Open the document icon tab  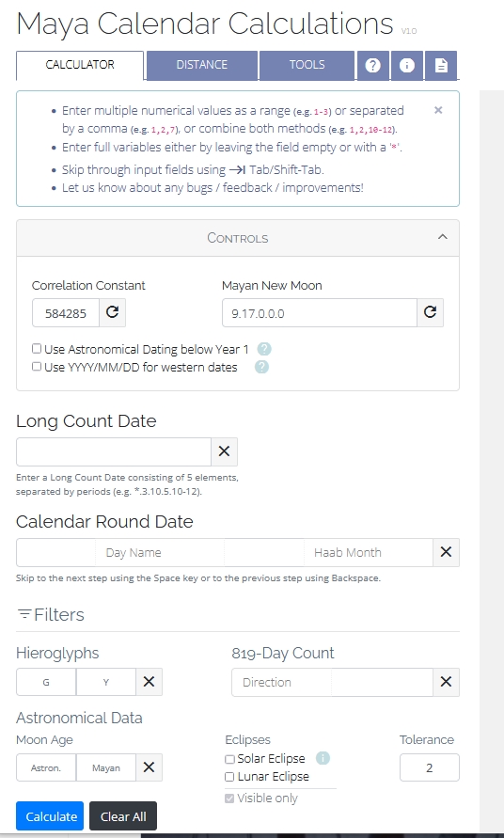pos(441,65)
